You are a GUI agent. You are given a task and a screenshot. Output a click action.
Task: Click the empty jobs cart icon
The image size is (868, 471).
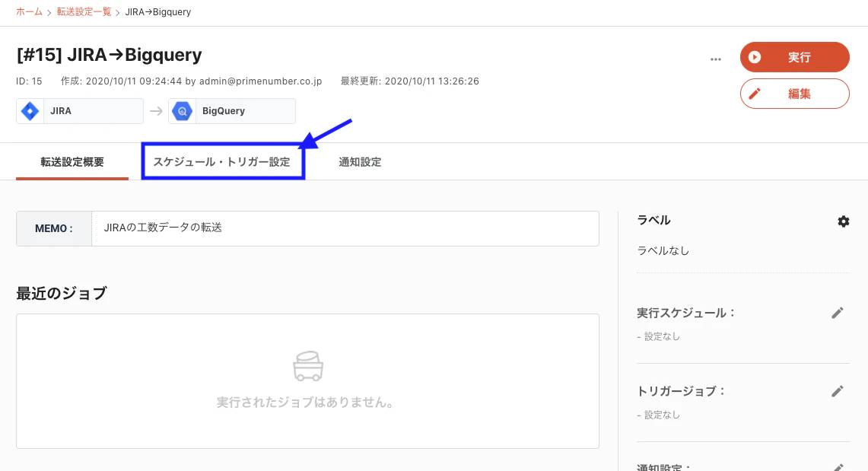308,366
